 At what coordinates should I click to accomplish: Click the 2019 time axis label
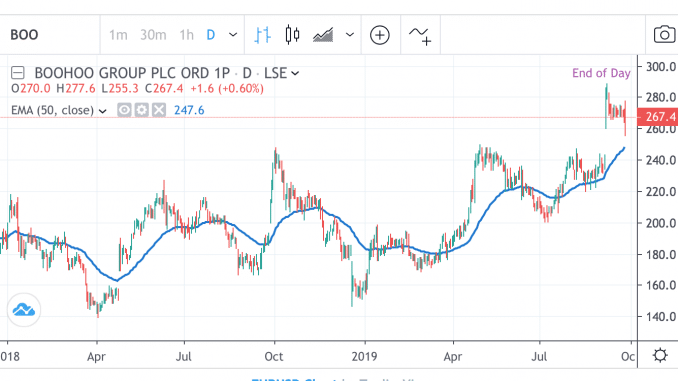[364, 356]
